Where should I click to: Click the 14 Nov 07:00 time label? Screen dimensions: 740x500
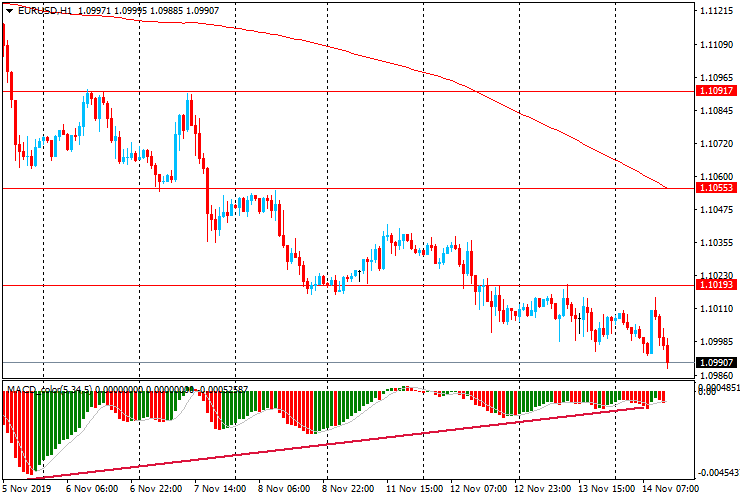pyautogui.click(x=671, y=488)
